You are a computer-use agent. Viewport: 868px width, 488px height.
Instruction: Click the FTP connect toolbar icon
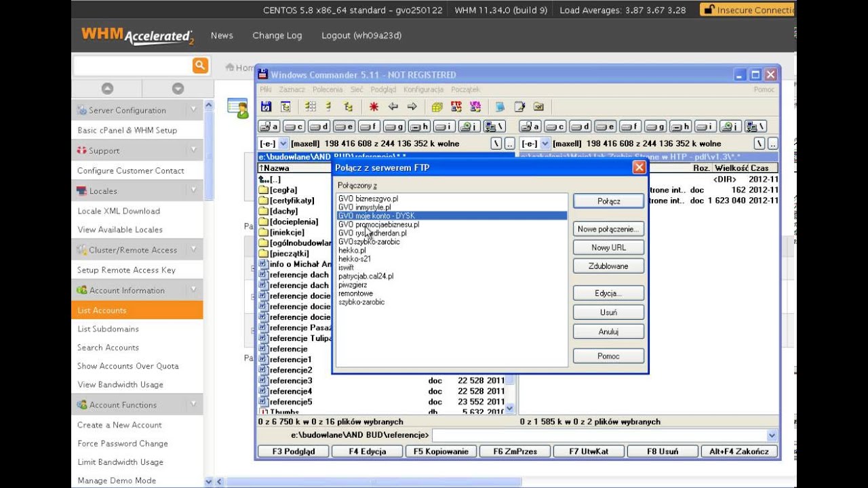pyautogui.click(x=456, y=106)
